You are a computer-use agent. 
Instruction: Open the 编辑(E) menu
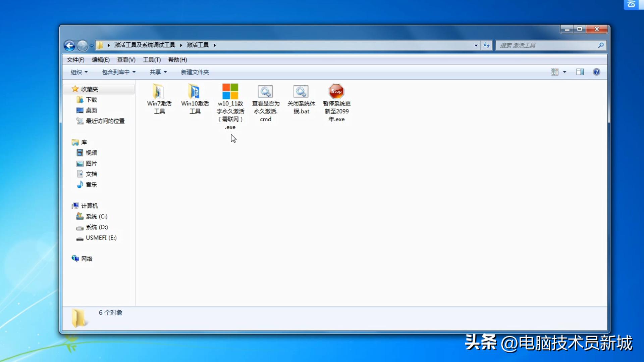pos(101,59)
